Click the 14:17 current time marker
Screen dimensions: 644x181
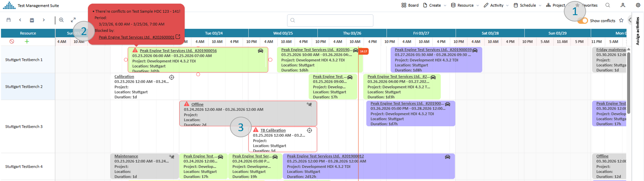coord(364,51)
